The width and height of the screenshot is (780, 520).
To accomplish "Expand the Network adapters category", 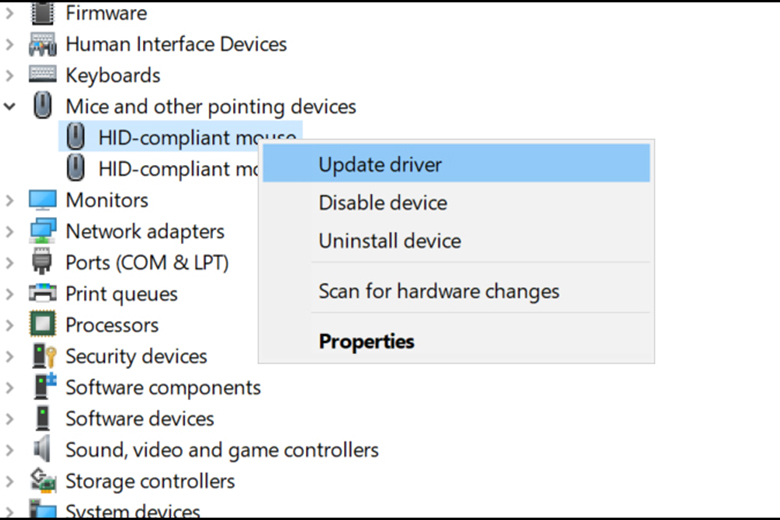I will (10, 231).
